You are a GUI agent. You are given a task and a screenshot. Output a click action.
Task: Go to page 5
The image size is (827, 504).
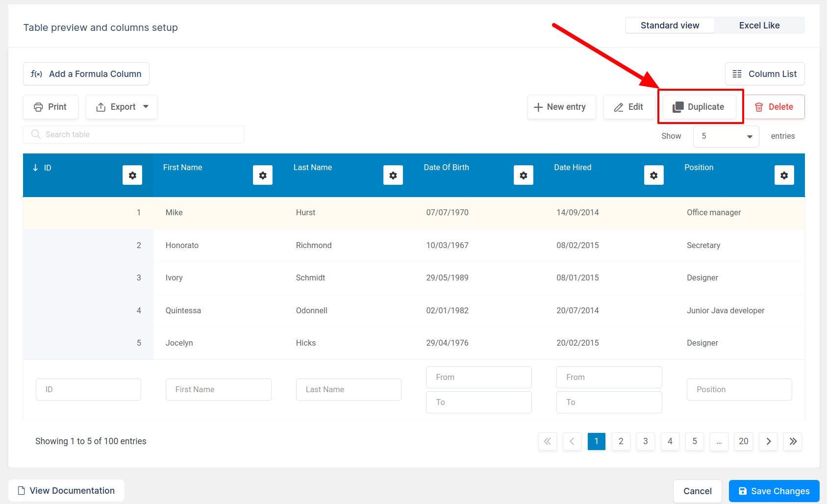pyautogui.click(x=695, y=441)
